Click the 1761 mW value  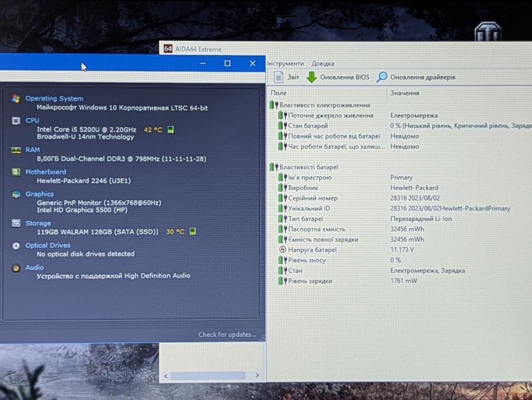pyautogui.click(x=403, y=281)
